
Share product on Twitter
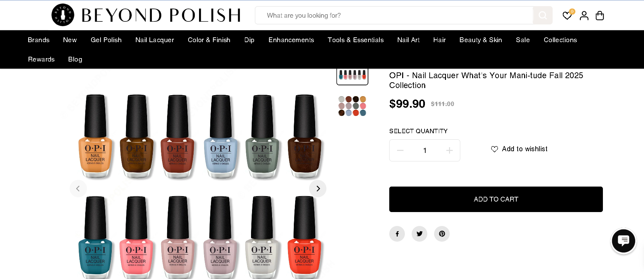coord(419,234)
